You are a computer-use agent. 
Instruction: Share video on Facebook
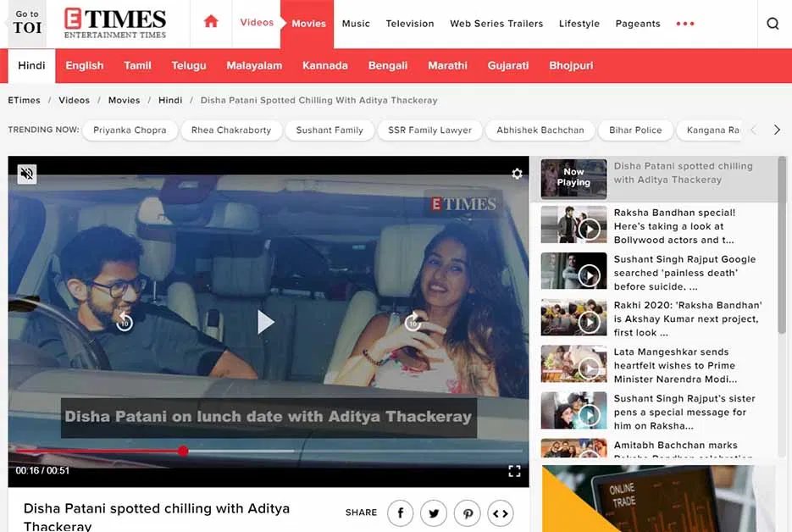tap(400, 513)
